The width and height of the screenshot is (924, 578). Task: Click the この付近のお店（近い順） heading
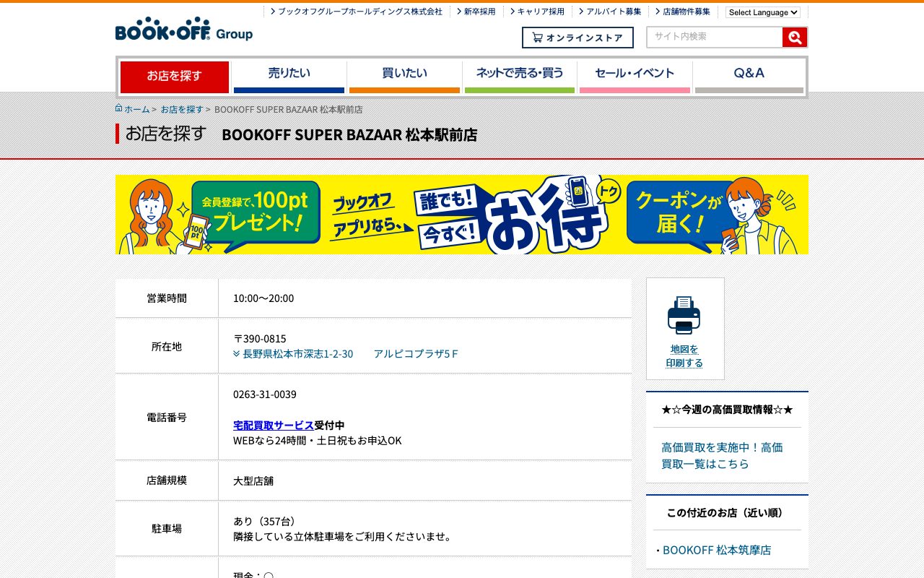click(x=728, y=513)
